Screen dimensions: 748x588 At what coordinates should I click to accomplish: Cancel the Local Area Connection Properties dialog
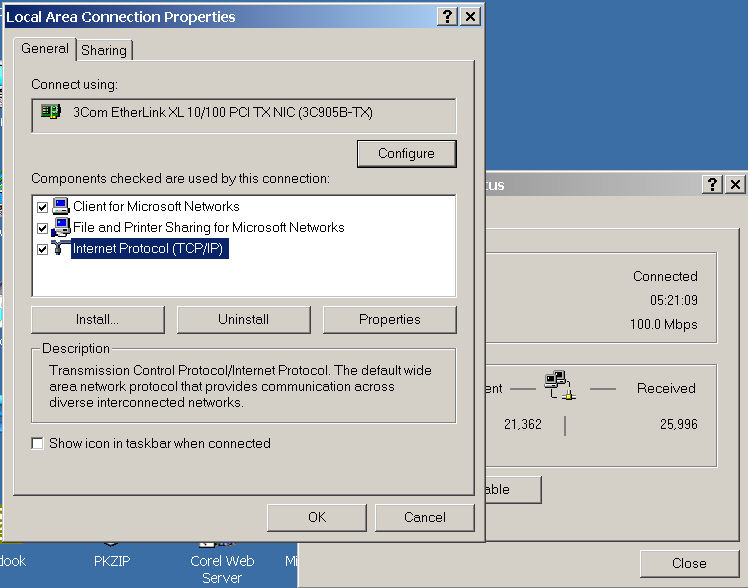(x=425, y=517)
